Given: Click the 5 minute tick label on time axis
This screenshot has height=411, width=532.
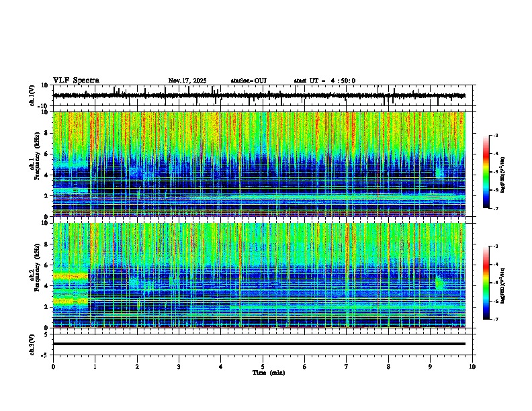Looking at the screenshot, I should coord(263,367).
